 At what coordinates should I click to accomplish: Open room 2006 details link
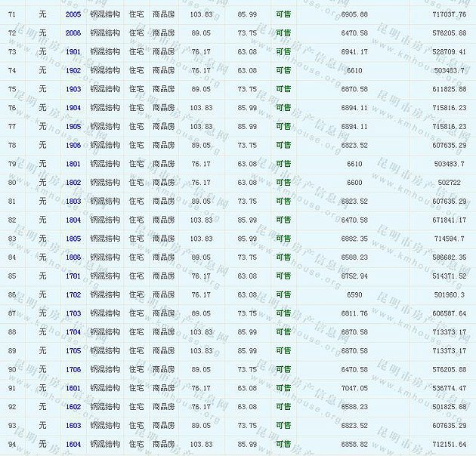pos(73,33)
